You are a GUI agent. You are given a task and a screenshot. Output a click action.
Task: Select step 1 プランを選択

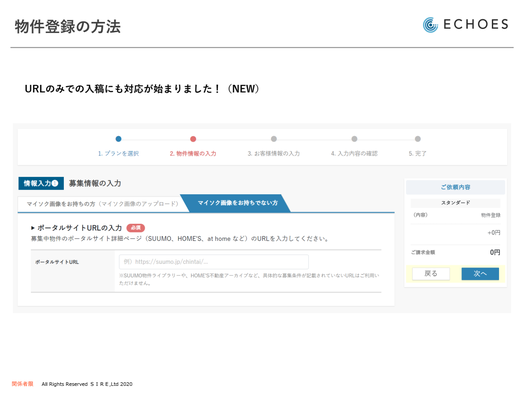(x=118, y=153)
